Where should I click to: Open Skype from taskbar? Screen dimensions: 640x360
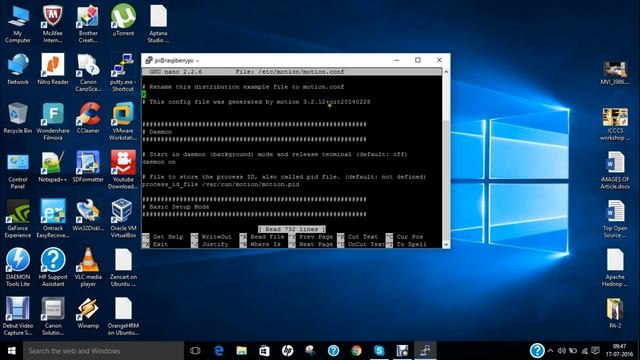[379, 351]
